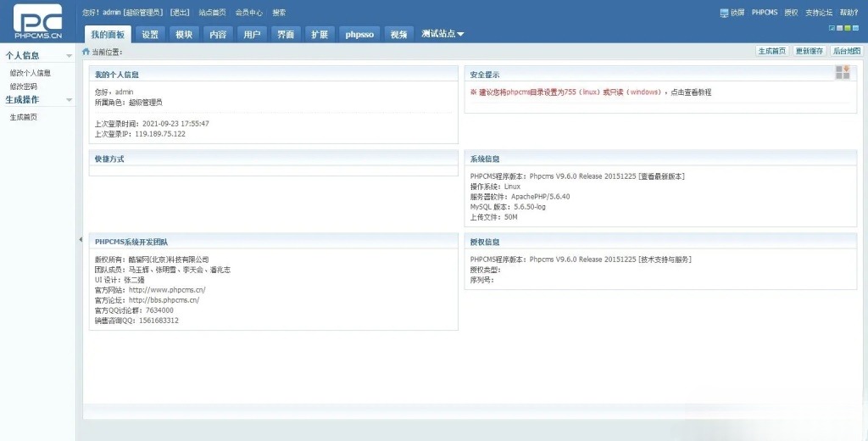Select the light blue skin color swatch
The width and height of the screenshot is (868, 441).
[x=856, y=28]
